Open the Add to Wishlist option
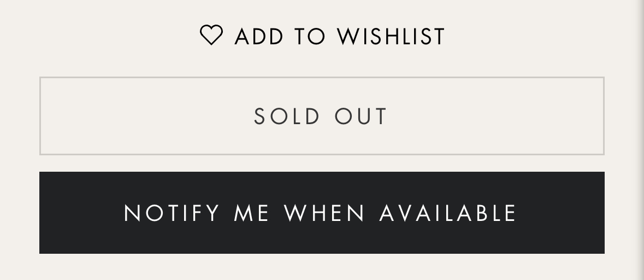Image resolution: width=644 pixels, height=280 pixels. [x=322, y=36]
